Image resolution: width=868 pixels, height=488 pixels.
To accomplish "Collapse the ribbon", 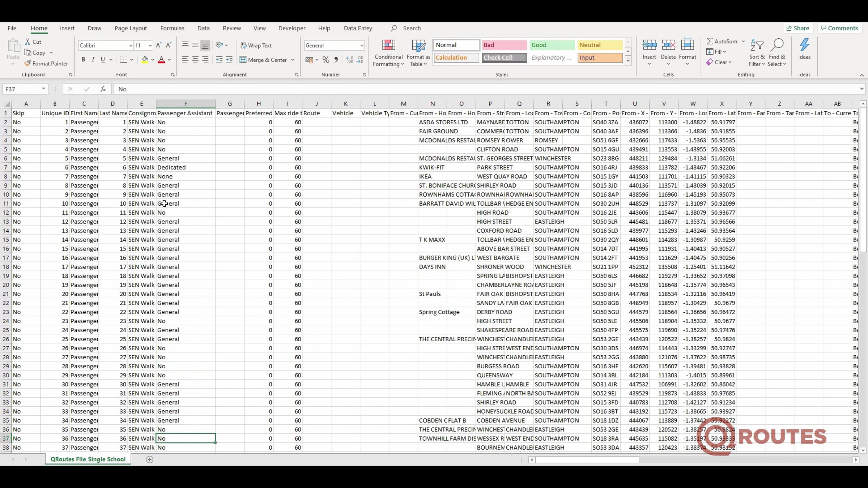I will pos(862,75).
